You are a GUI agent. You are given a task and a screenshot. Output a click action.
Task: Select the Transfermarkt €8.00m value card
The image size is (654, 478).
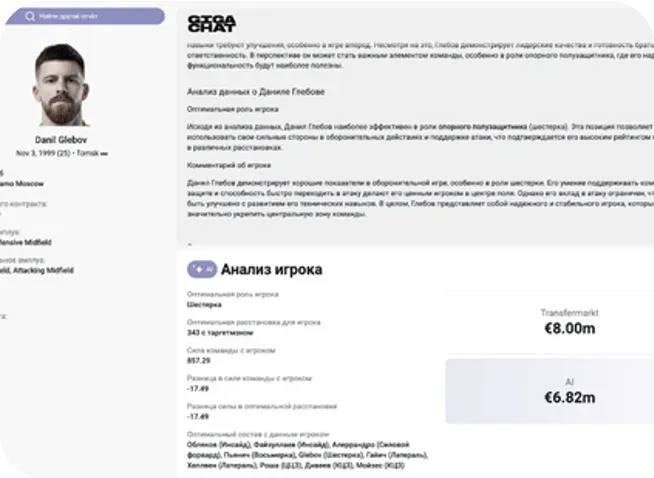point(549,322)
